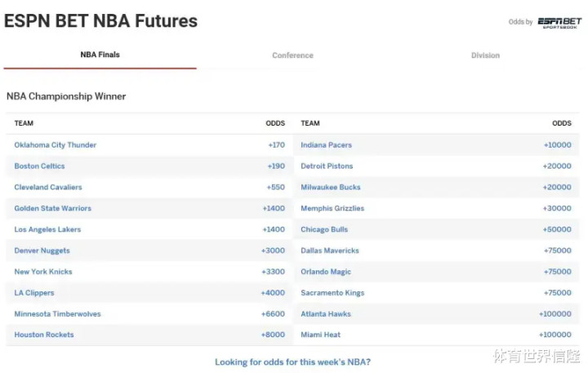Open the Minnesota Timberwolves link

click(x=57, y=314)
